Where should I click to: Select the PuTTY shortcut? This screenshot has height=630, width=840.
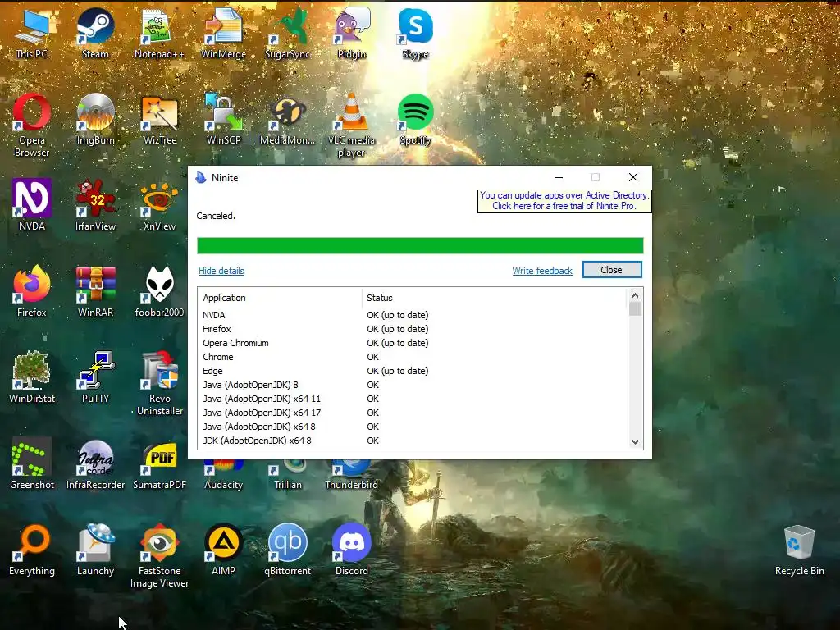click(95, 377)
